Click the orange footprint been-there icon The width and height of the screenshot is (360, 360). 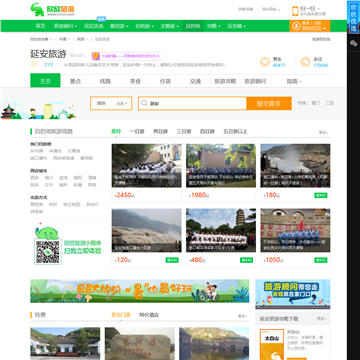305,62
